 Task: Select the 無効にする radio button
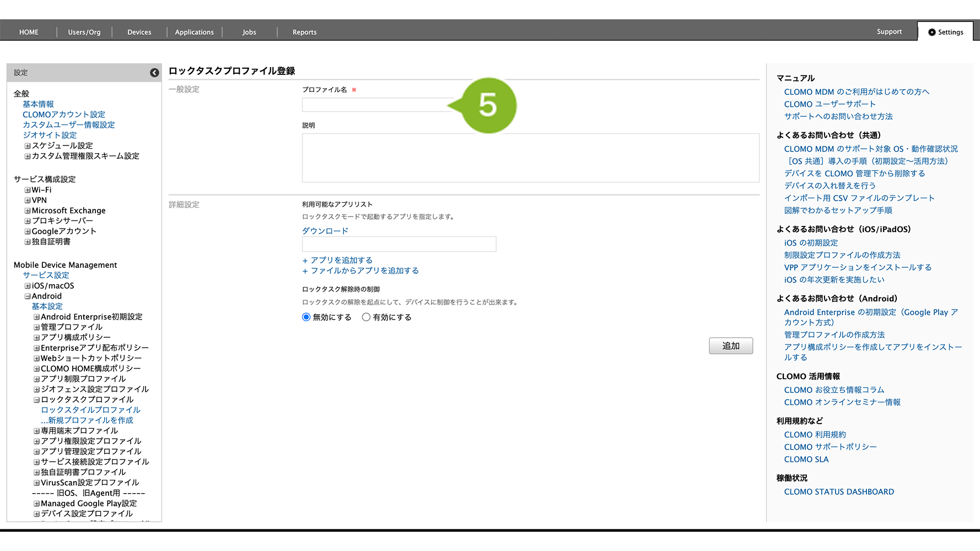pyautogui.click(x=306, y=317)
